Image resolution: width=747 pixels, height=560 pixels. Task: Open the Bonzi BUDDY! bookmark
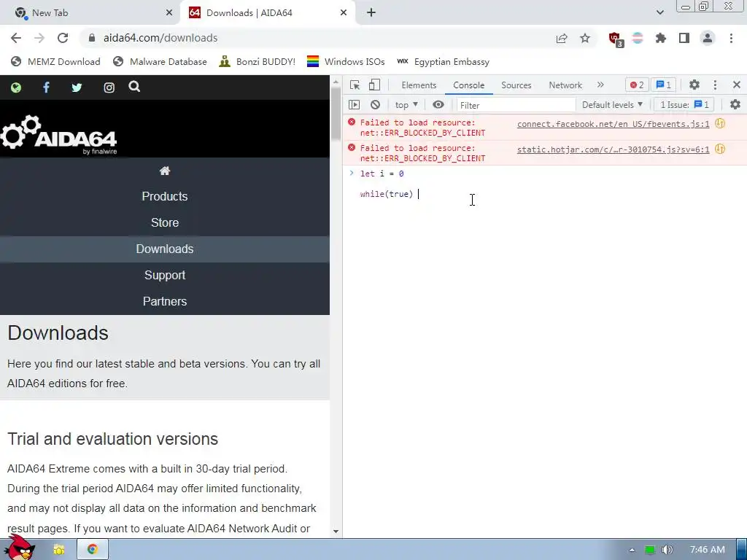pos(258,61)
